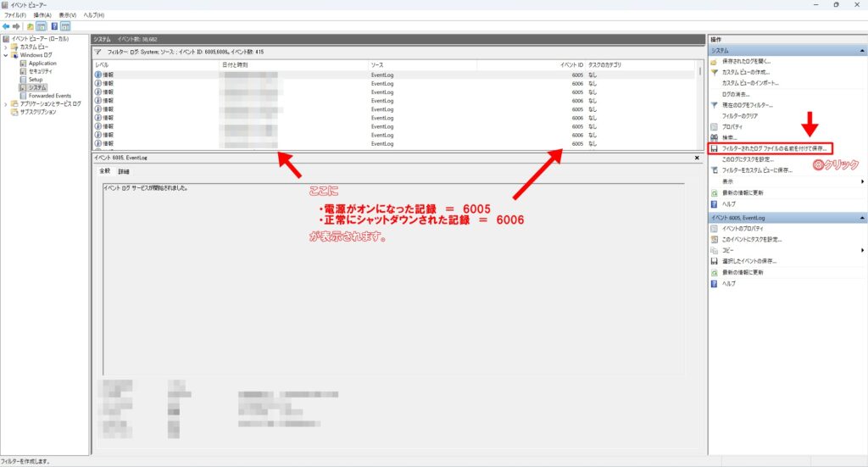This screenshot has height=467, width=868.
Task: Sort by the タスクのカテゴリ column header
Action: [639, 64]
